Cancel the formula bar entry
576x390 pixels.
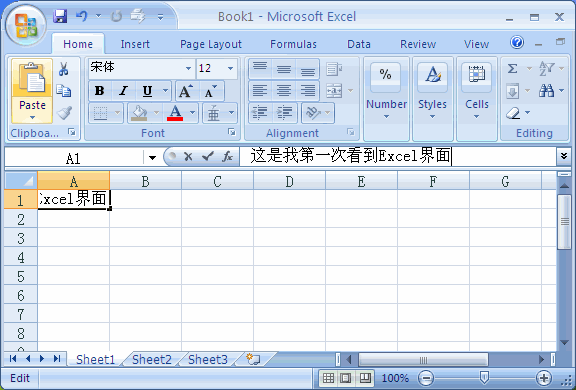(x=188, y=157)
